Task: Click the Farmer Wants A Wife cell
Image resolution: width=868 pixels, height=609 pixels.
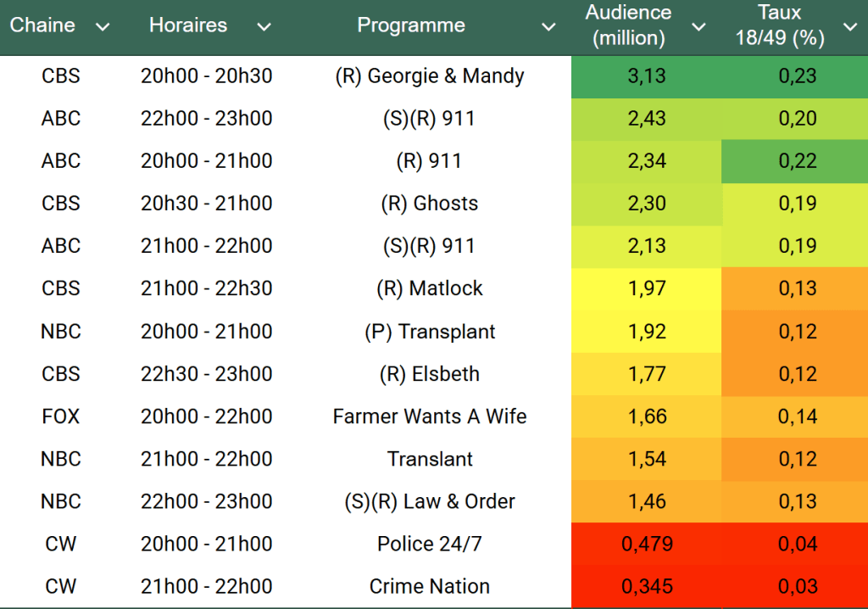Action: [429, 416]
